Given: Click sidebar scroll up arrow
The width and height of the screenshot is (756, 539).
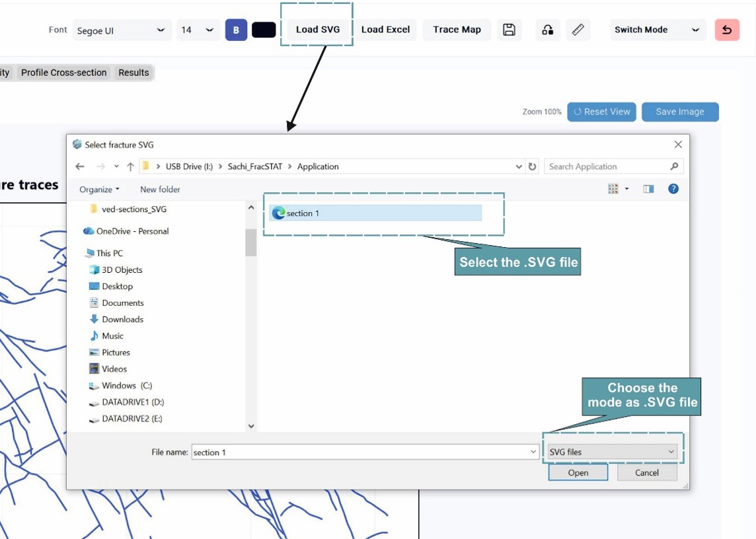Looking at the screenshot, I should tap(250, 208).
